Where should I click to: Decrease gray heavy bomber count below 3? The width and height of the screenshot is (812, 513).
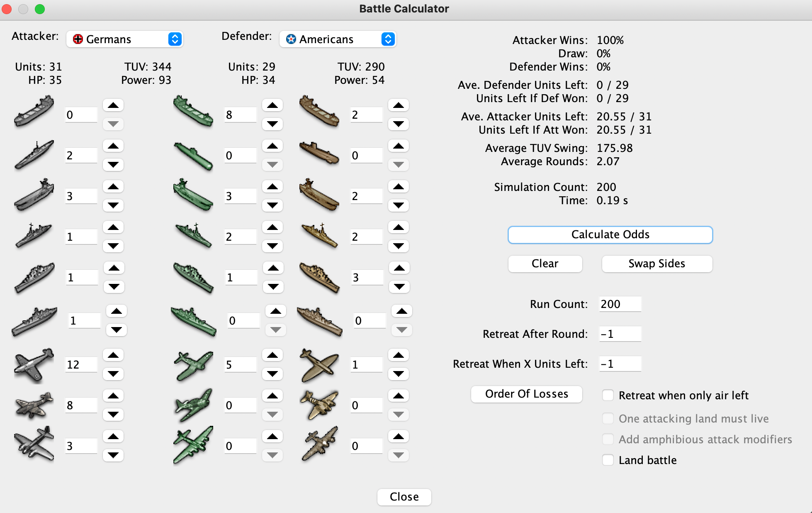pyautogui.click(x=113, y=455)
